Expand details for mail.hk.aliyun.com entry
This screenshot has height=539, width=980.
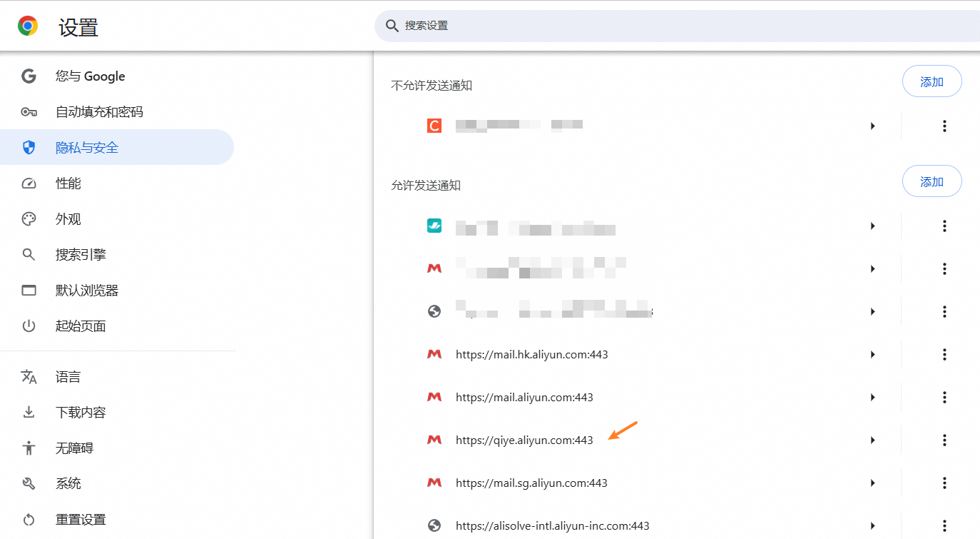pyautogui.click(x=872, y=355)
